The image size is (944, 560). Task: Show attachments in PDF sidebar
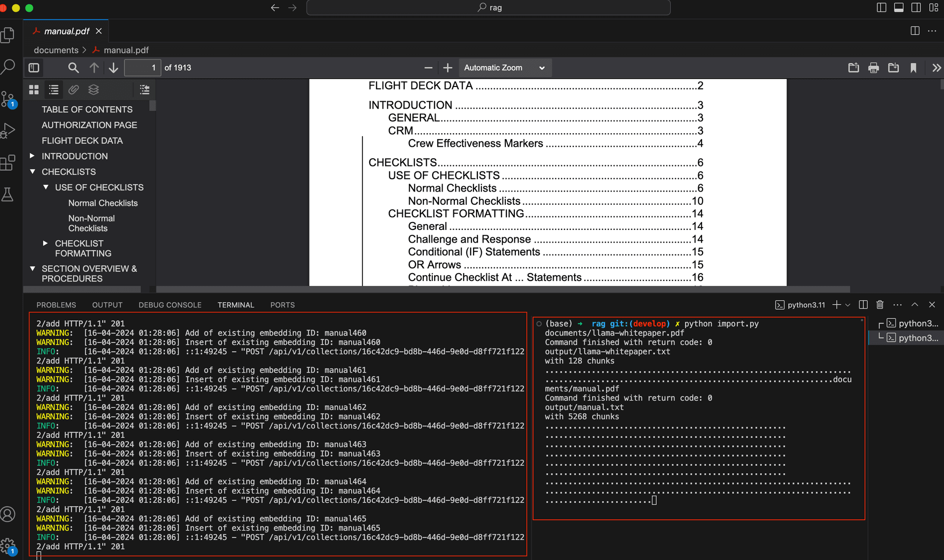pos(74,89)
